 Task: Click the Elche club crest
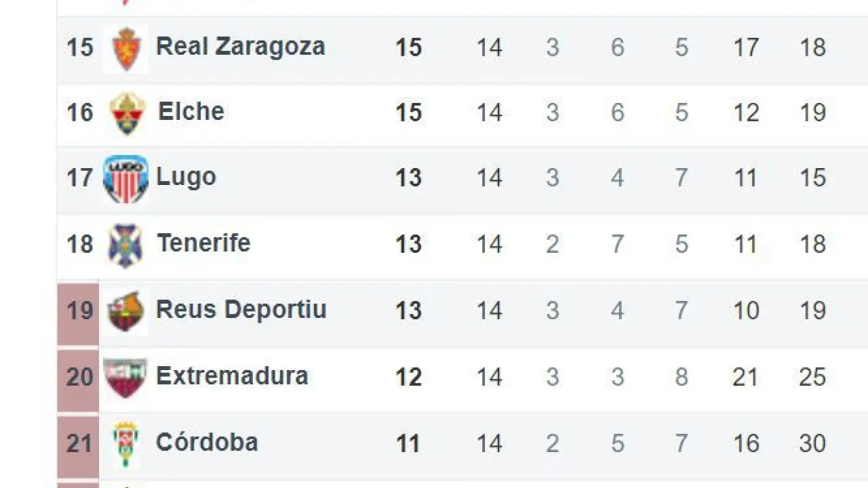pos(127,113)
